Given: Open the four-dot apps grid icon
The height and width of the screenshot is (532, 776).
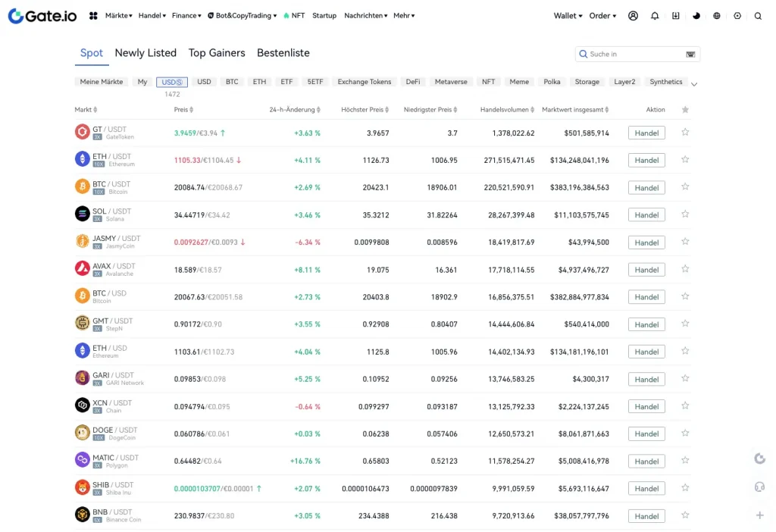Looking at the screenshot, I should pyautogui.click(x=93, y=15).
